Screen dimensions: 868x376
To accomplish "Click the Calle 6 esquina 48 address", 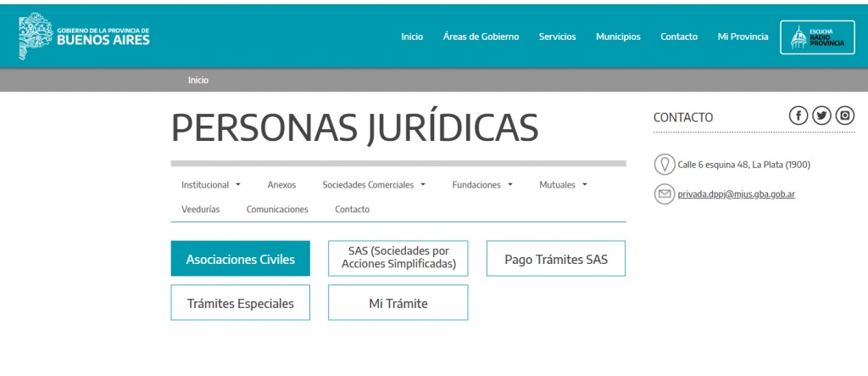I will [x=744, y=165].
